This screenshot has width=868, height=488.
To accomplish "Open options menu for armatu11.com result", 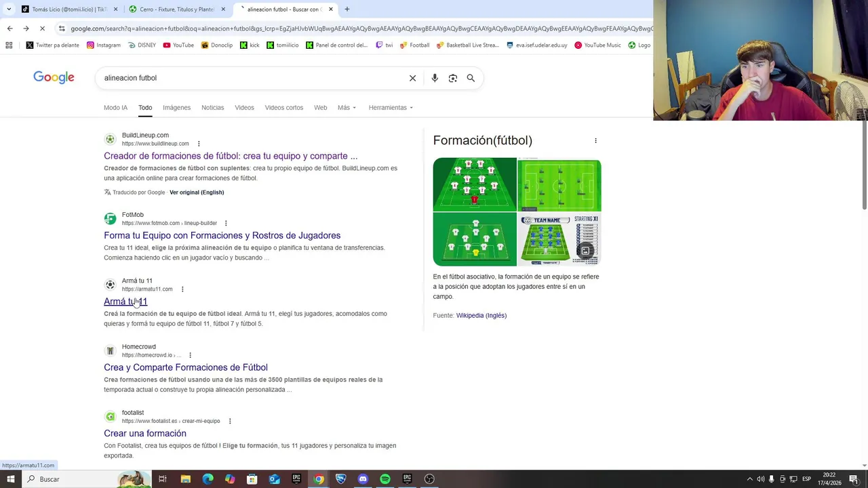I will tap(182, 289).
